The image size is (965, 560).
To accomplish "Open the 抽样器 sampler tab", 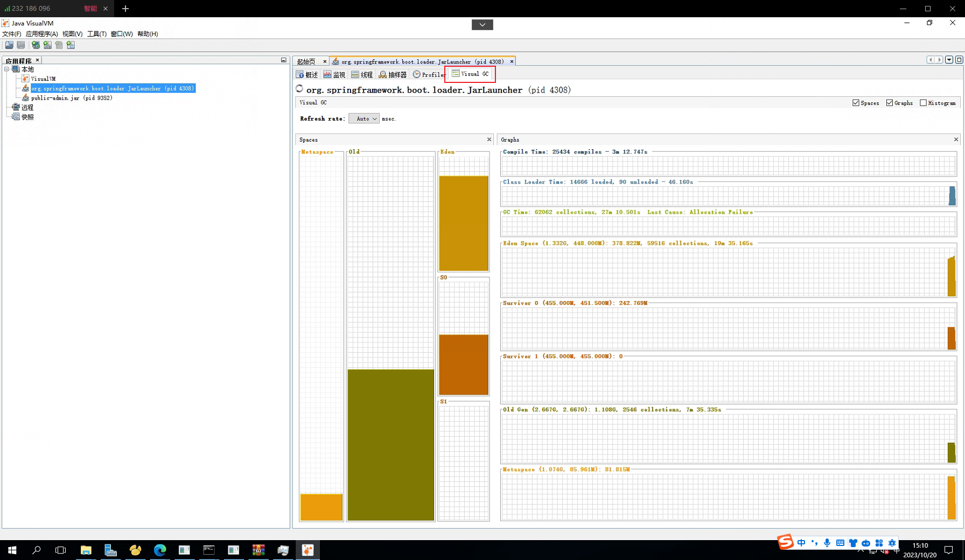I will pos(393,75).
